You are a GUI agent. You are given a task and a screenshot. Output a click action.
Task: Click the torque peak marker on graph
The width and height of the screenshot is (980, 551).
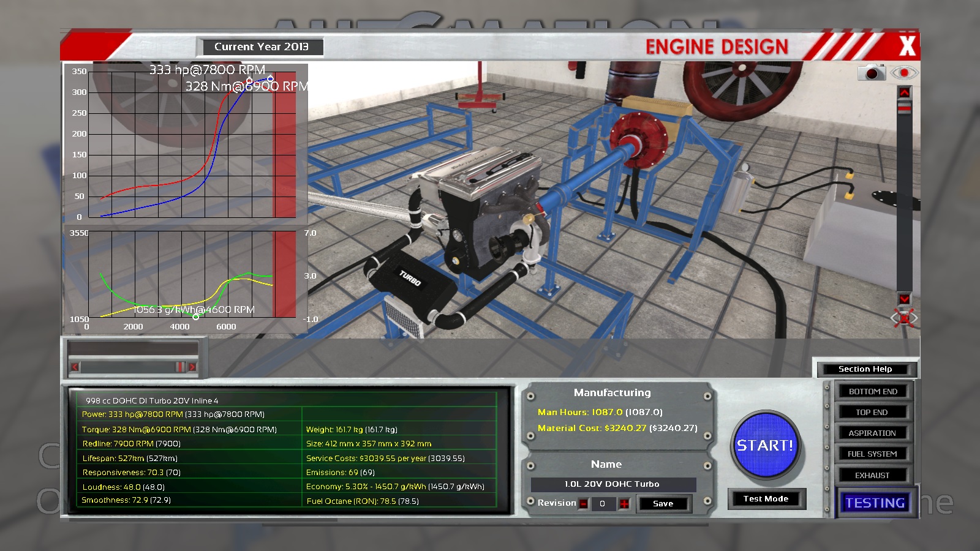249,81
